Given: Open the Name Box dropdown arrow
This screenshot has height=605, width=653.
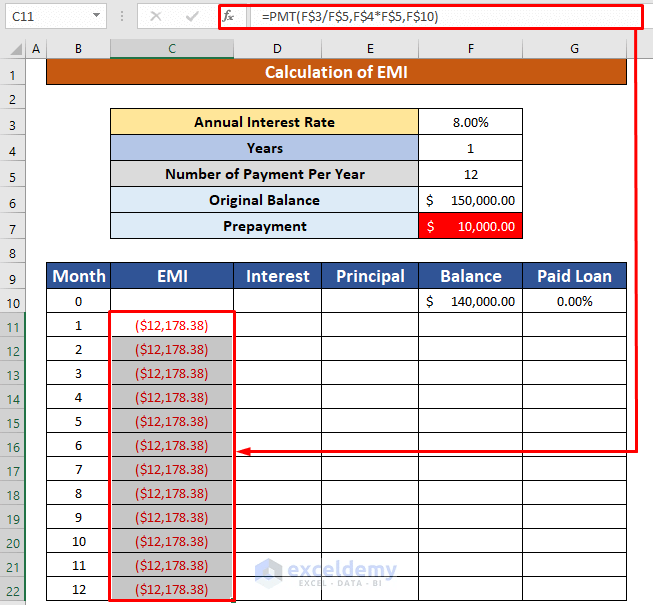Looking at the screenshot, I should coord(97,16).
